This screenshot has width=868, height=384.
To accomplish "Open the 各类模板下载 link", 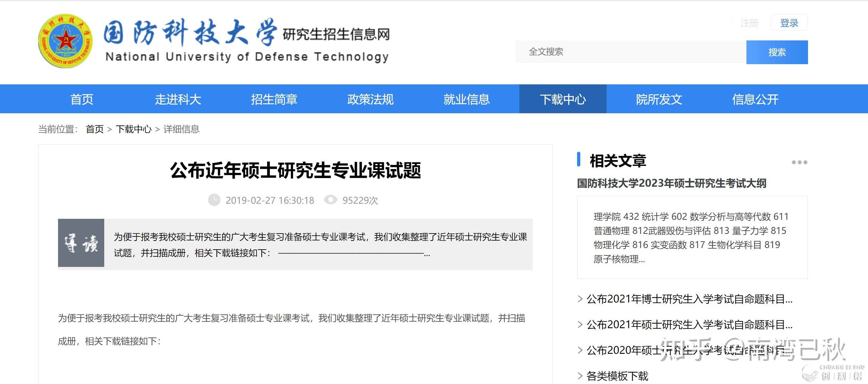I will [617, 376].
